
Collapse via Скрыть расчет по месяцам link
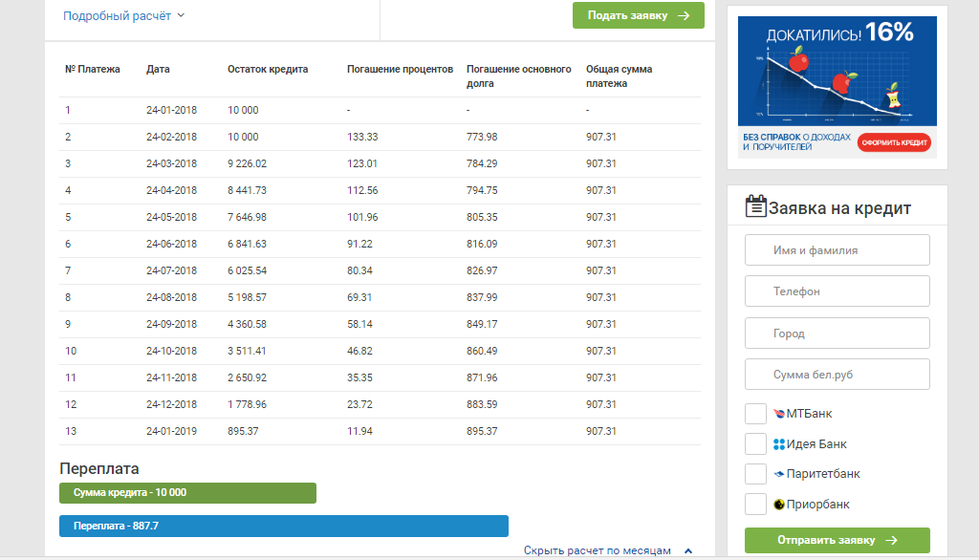click(x=607, y=550)
